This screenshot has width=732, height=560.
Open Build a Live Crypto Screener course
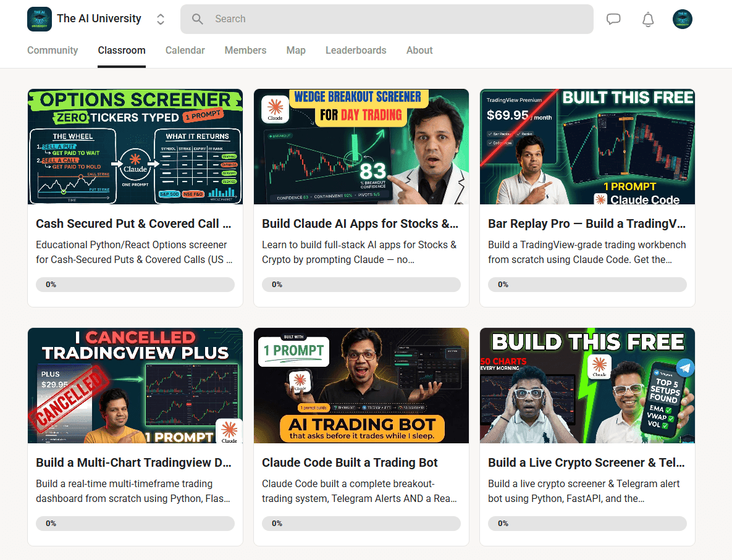[586, 463]
